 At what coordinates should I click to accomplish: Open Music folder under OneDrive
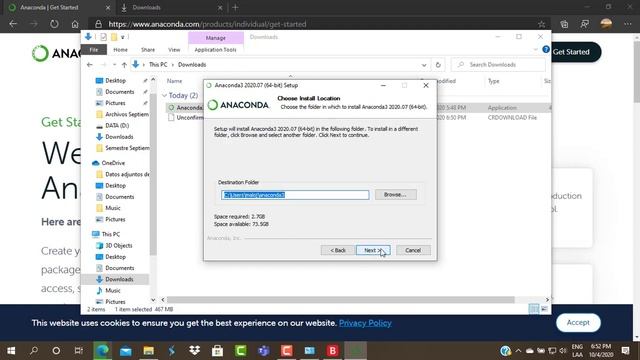coord(113,208)
